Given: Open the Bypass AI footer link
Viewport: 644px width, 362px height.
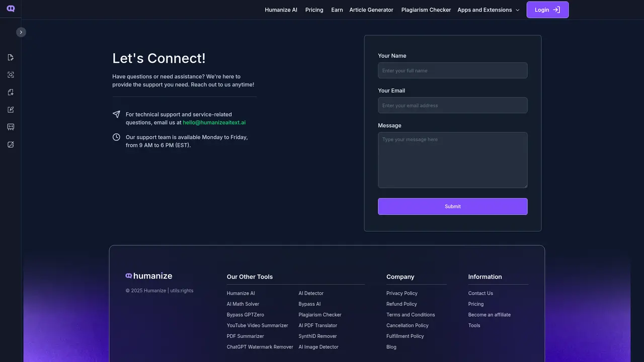Looking at the screenshot, I should (x=309, y=304).
